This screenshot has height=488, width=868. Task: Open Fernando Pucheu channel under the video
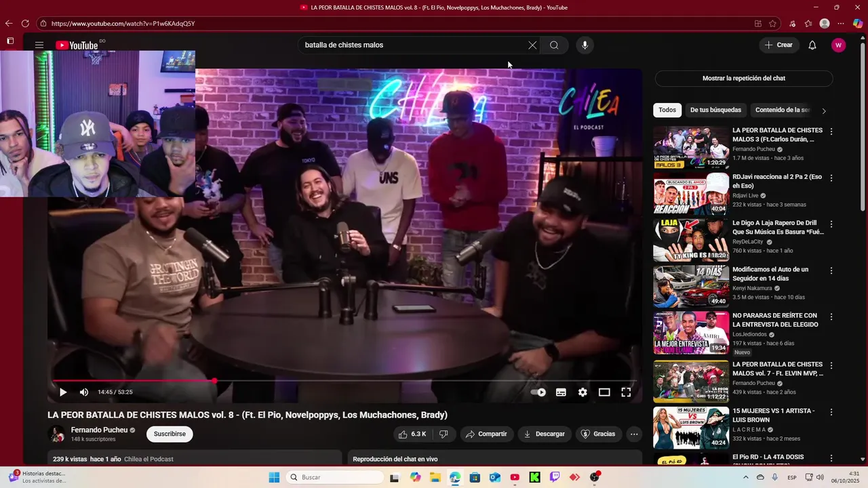click(x=99, y=430)
